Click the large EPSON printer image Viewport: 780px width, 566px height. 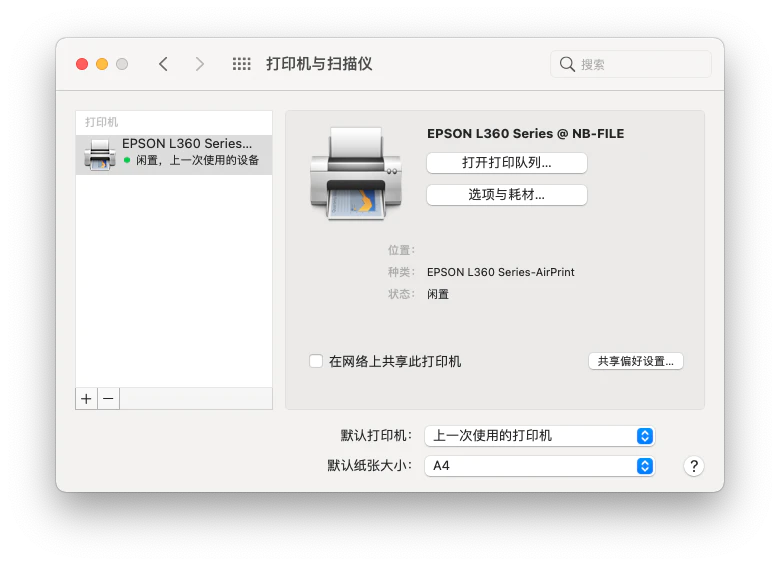pos(355,173)
